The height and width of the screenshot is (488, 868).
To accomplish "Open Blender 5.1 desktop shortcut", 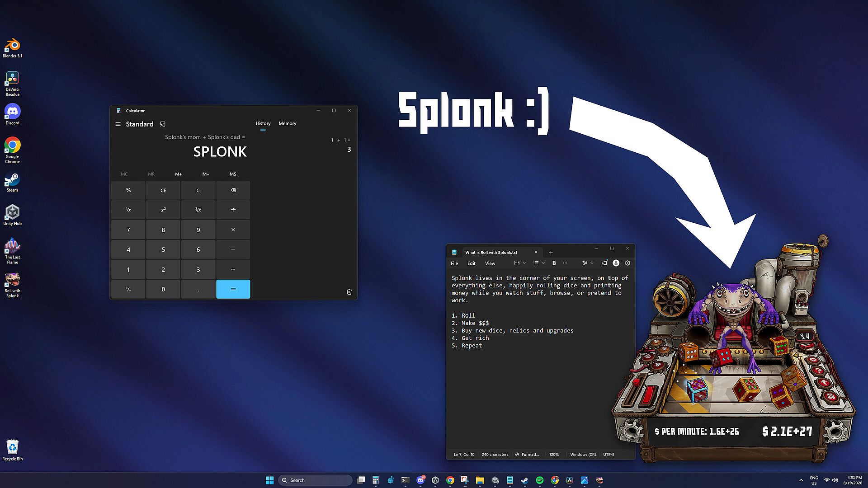I will pyautogui.click(x=12, y=48).
